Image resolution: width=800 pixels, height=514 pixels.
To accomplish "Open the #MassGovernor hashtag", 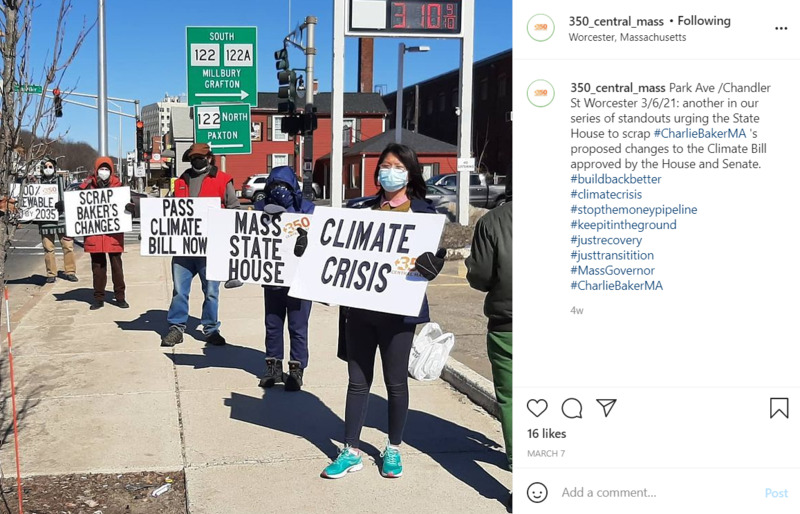I will click(612, 271).
